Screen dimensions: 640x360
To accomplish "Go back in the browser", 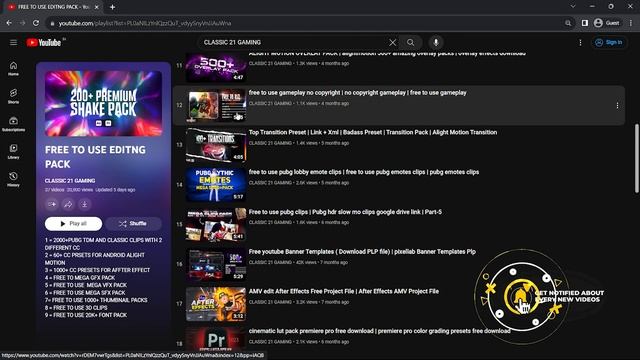I will pyautogui.click(x=9, y=23).
